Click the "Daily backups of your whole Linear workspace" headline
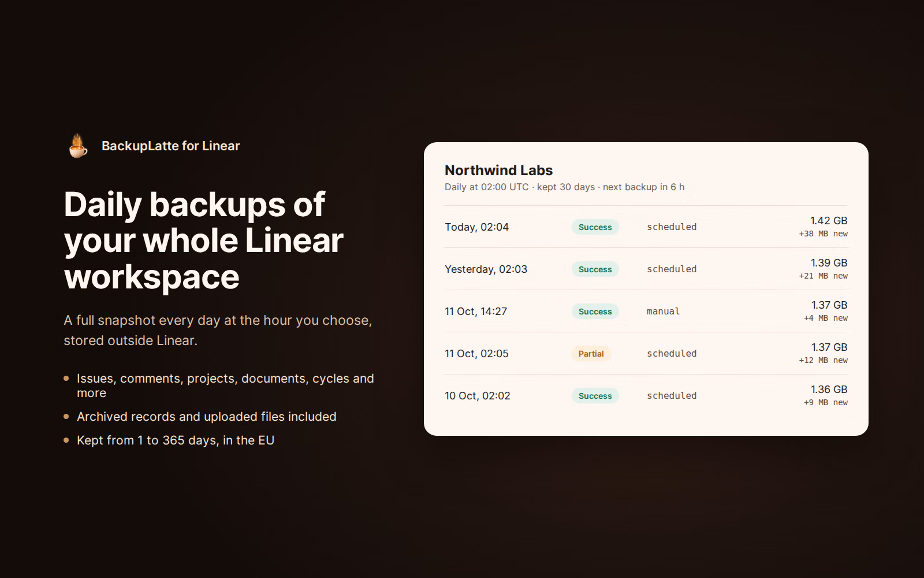 204,240
